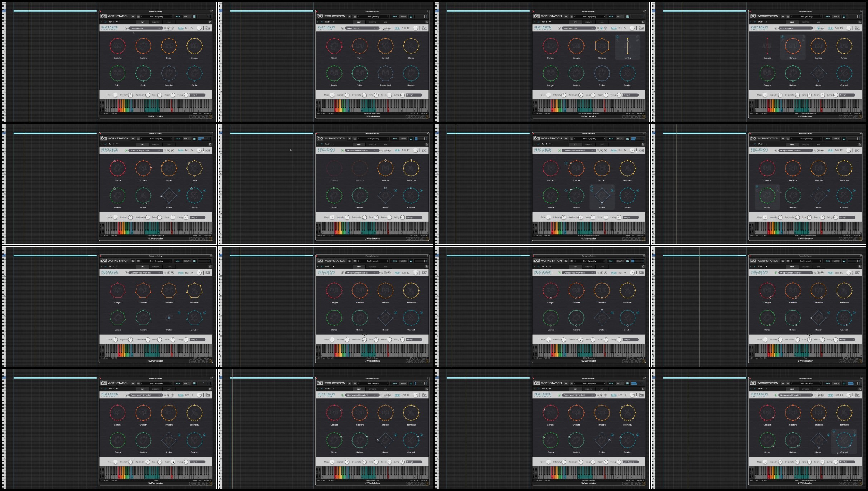Click wrench icon right of Overskilled Spy preset

click(x=165, y=28)
